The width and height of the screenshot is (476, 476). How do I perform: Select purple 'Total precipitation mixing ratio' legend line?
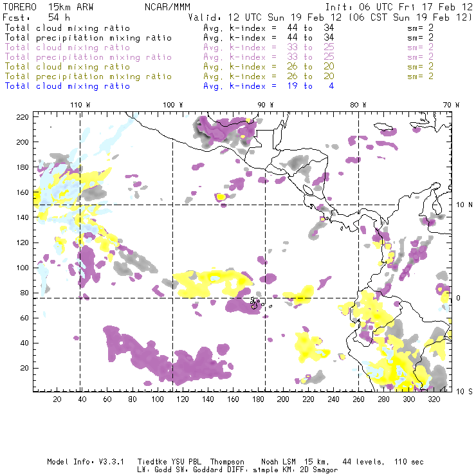click(88, 57)
